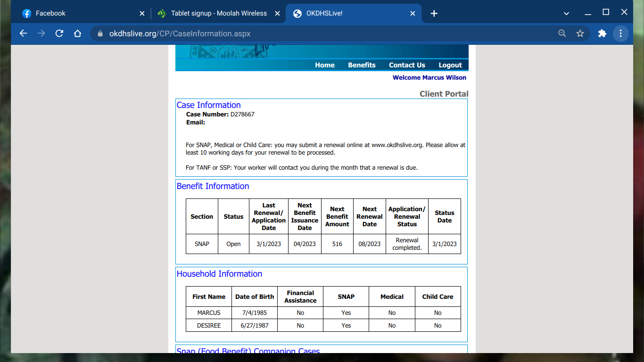This screenshot has width=644, height=362.
Task: Click the MARCUS first name cell
Action: click(x=209, y=313)
